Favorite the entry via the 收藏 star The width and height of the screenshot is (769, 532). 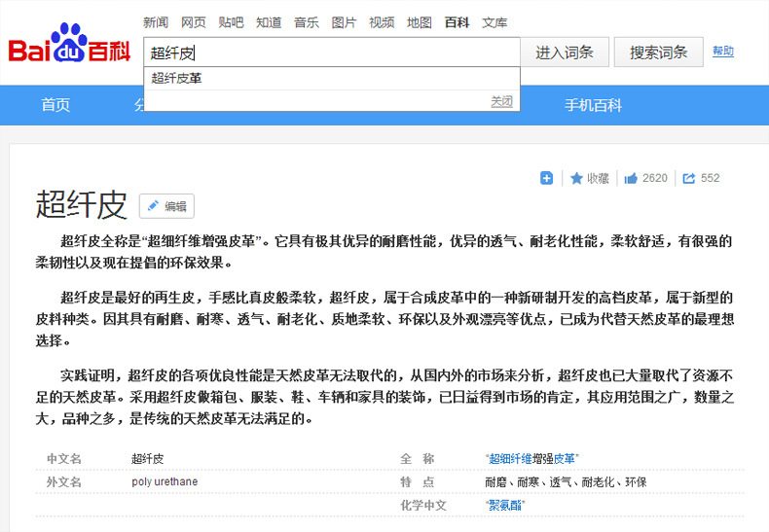tap(590, 178)
